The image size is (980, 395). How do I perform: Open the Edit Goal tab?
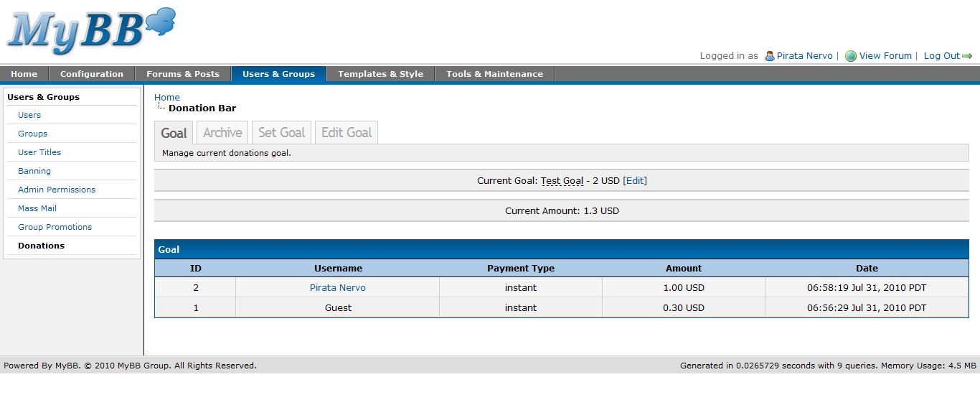(x=347, y=133)
